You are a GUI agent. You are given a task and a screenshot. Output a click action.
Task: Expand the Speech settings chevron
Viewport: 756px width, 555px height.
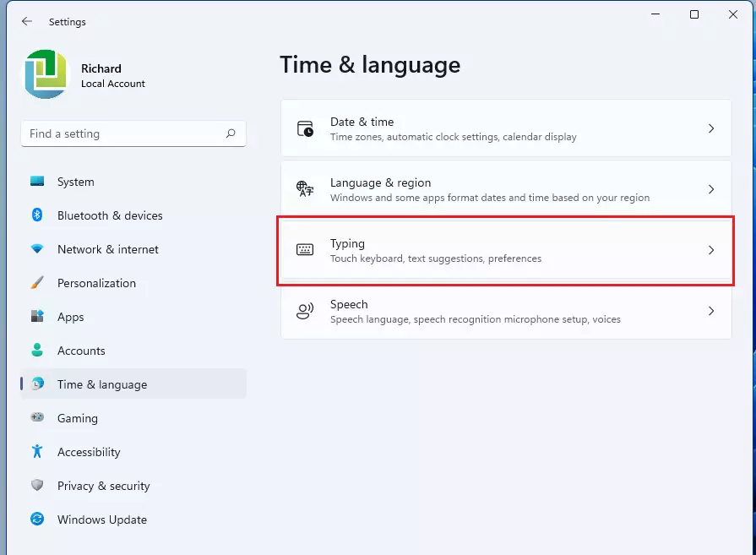pyautogui.click(x=711, y=311)
